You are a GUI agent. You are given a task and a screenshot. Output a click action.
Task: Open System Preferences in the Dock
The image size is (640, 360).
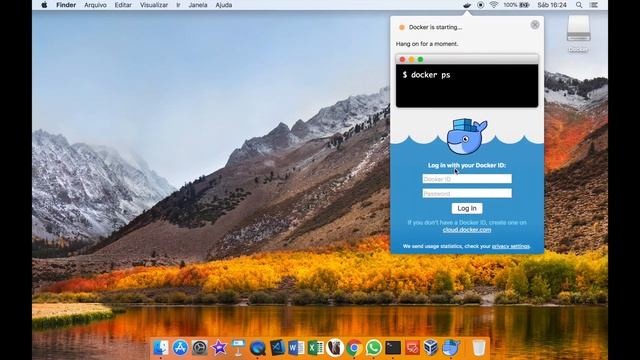200,348
